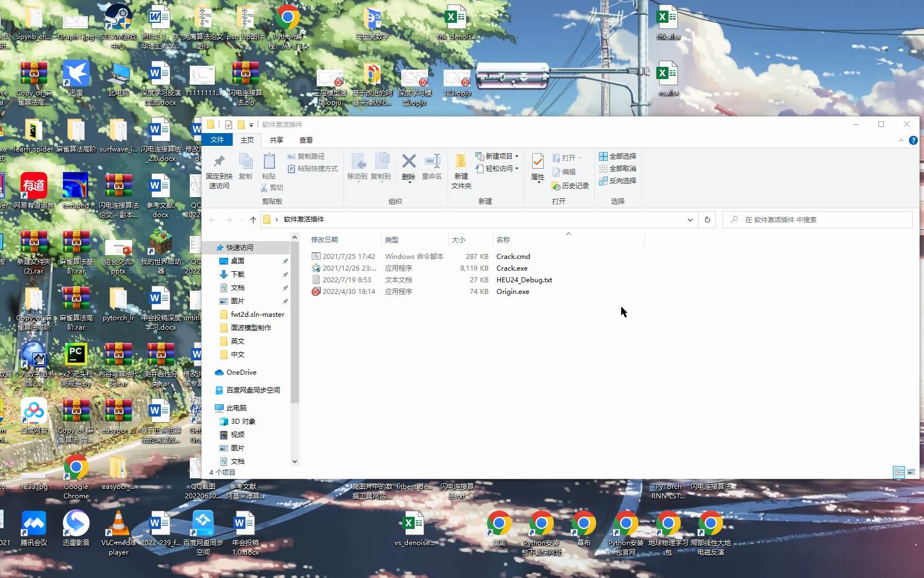Screen dimensions: 924x578
Task: Click the 复制 button in the ribbon clipboard group
Action: coord(245,166)
